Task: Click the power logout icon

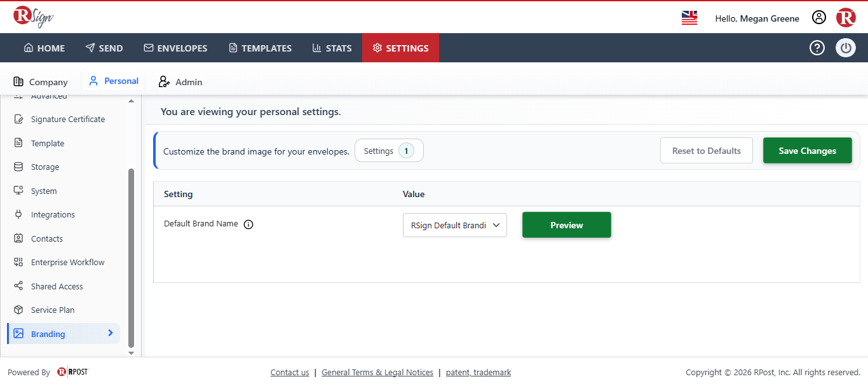Action: pyautogui.click(x=846, y=48)
